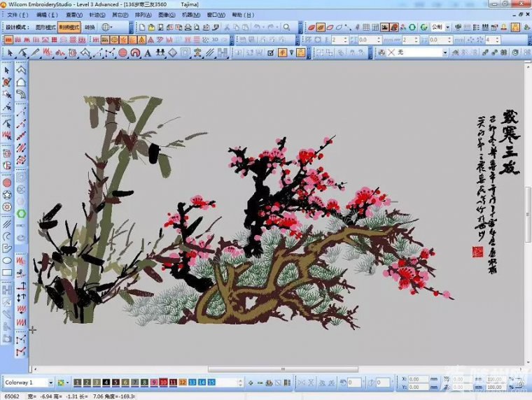Open the 帮助(H) menu
The image size is (532, 400).
pyautogui.click(x=243, y=15)
